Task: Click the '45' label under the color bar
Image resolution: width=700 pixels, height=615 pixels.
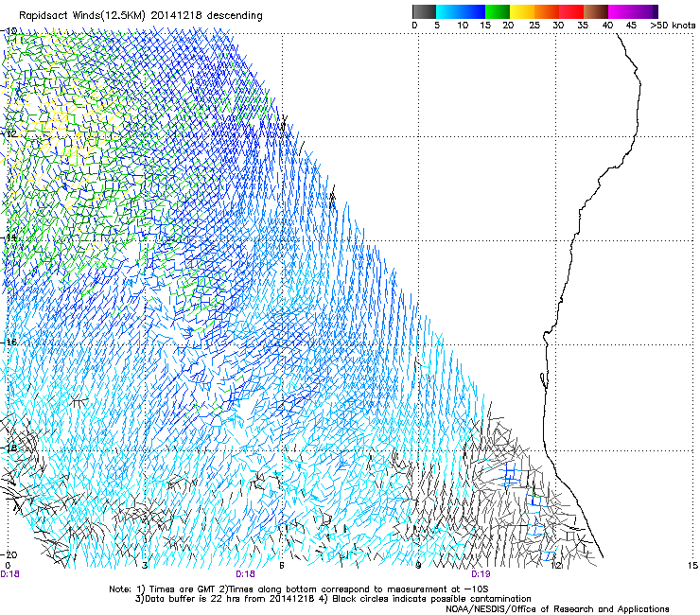Action: pos(631,25)
